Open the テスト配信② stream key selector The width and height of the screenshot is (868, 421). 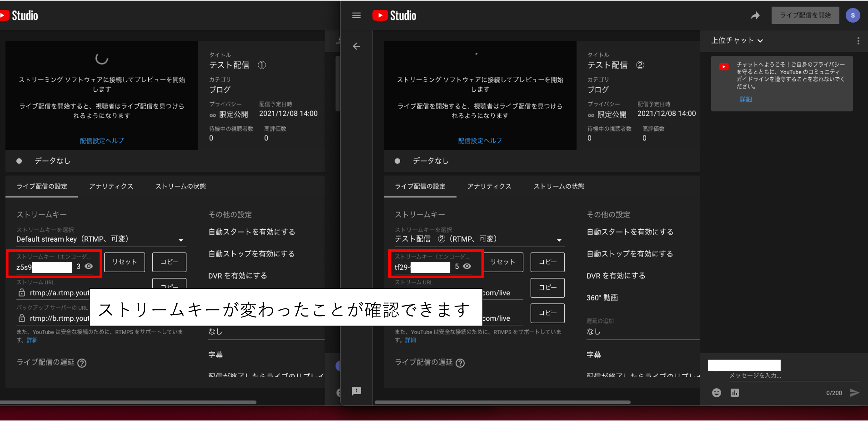[559, 240]
